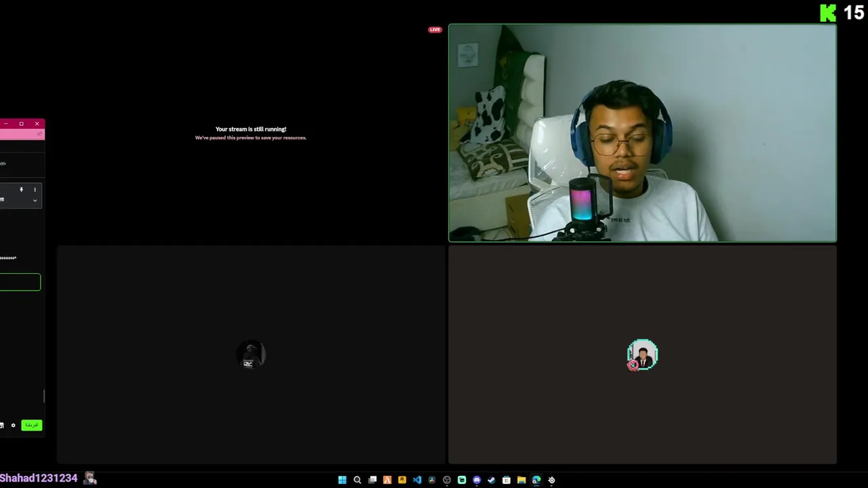Open the orange app next to Task View
The width and height of the screenshot is (868, 488).
tap(387, 480)
